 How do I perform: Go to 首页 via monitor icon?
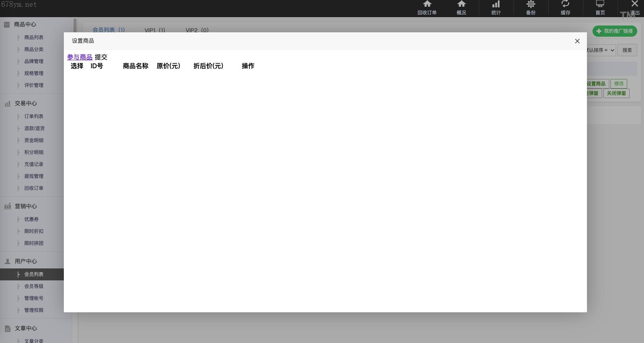click(600, 5)
